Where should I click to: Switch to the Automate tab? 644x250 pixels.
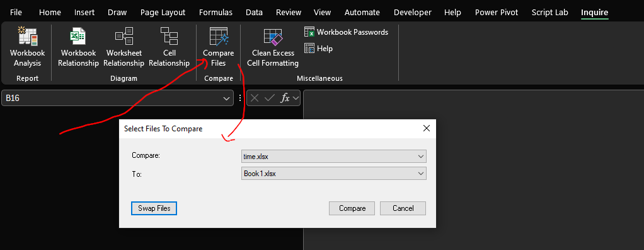pos(362,13)
